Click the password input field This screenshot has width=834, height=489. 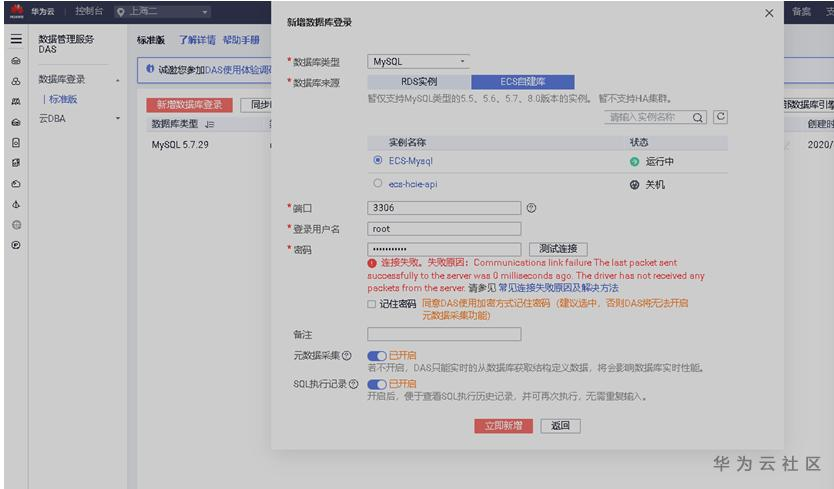[x=444, y=249]
